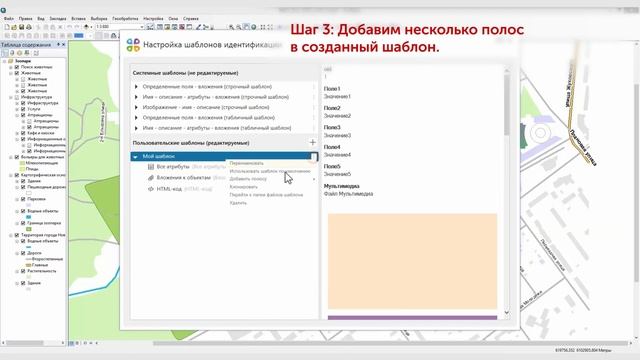Click the Editor pencil toolbar icon
Viewport: 640px width, 360px height.
(198, 27)
